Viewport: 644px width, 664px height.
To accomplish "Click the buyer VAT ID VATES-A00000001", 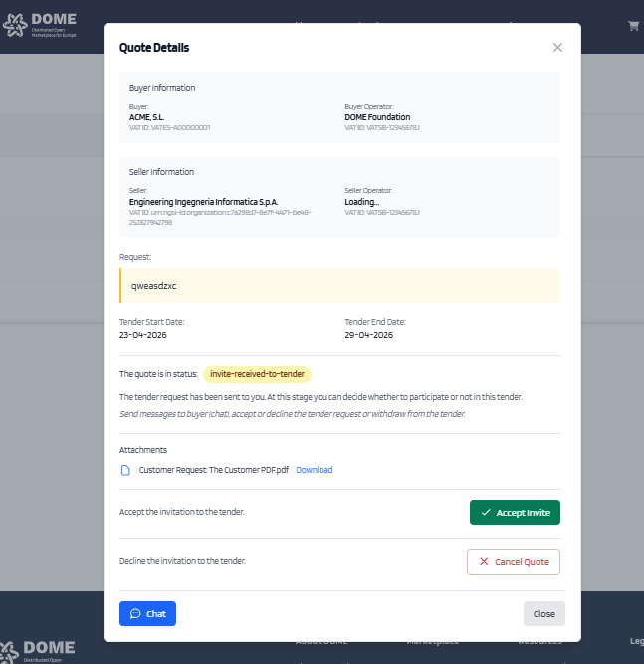I will (169, 127).
